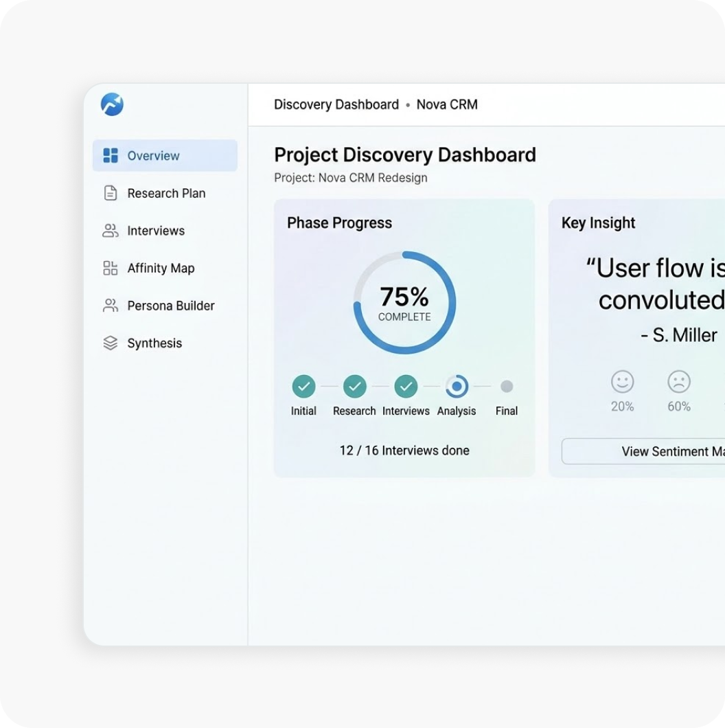
Task: Open the Overview menu item
Action: click(165, 155)
